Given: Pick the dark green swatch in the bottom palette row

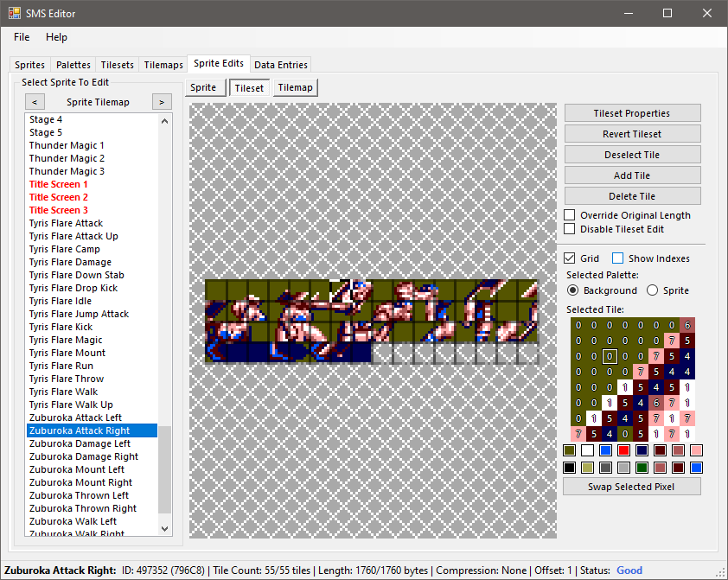Looking at the screenshot, I should pos(642,468).
